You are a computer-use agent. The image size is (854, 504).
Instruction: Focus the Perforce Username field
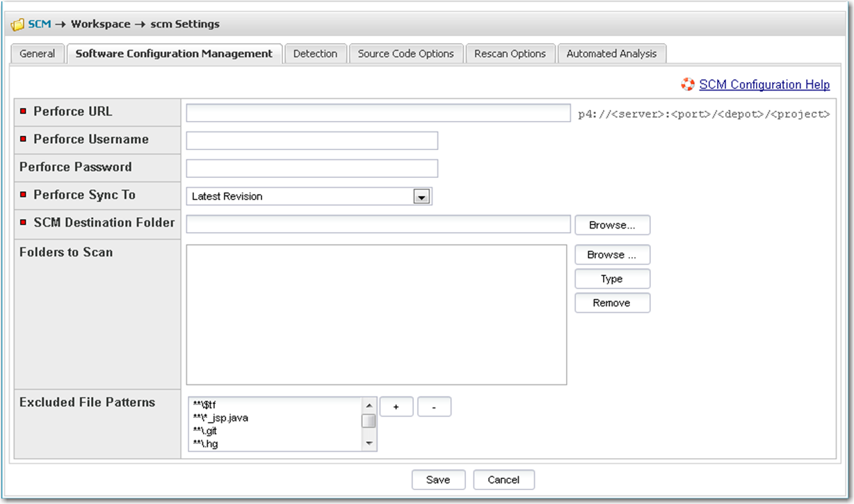312,140
